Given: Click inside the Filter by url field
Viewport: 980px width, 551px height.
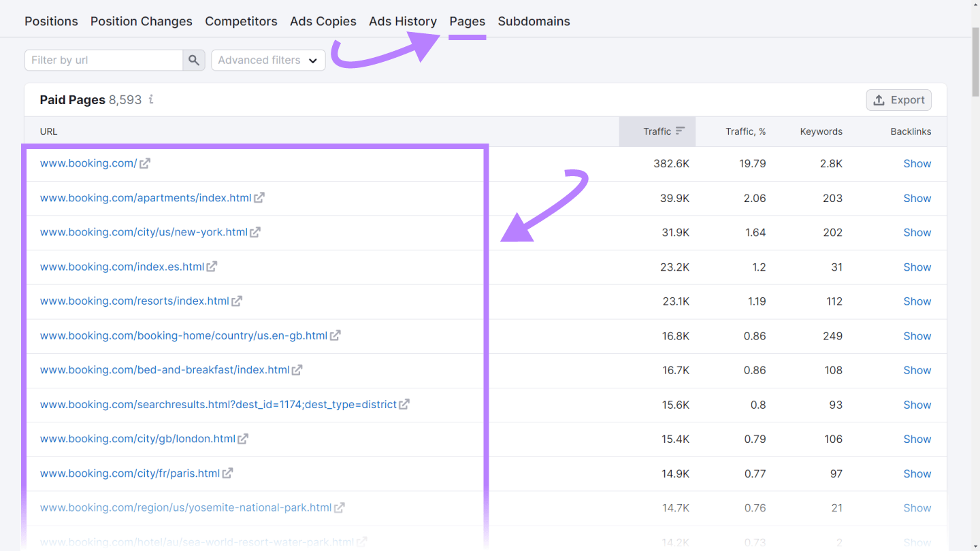Looking at the screenshot, I should 102,60.
